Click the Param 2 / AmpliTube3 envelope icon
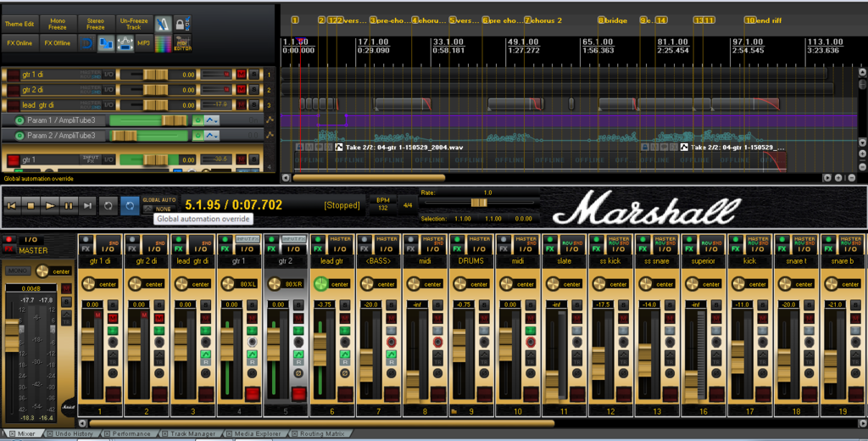Image resolution: width=868 pixels, height=441 pixels. click(x=270, y=135)
